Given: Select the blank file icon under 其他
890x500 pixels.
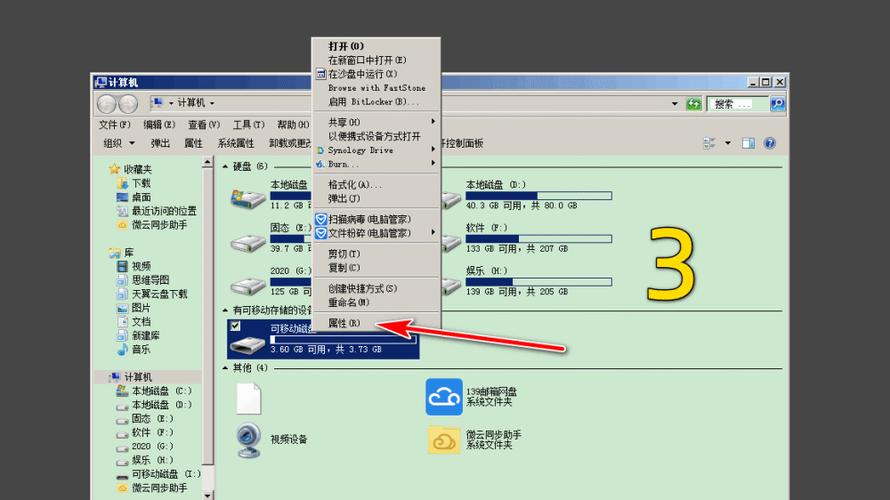Looking at the screenshot, I should [x=249, y=398].
